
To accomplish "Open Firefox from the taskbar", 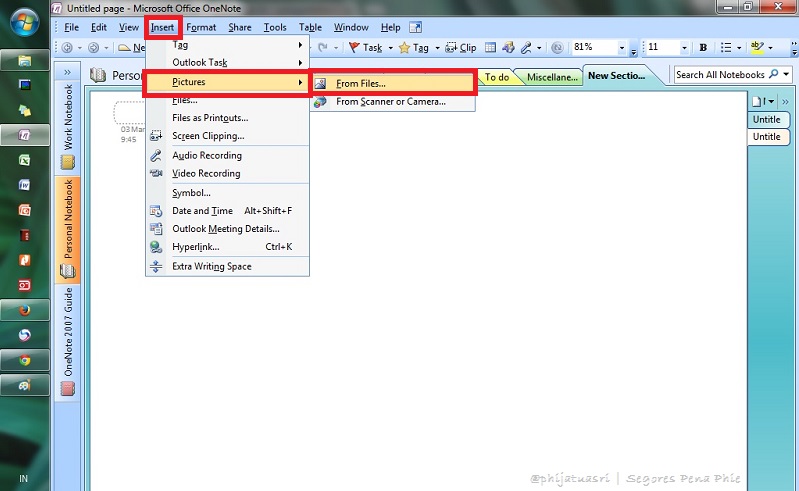I will [24, 310].
